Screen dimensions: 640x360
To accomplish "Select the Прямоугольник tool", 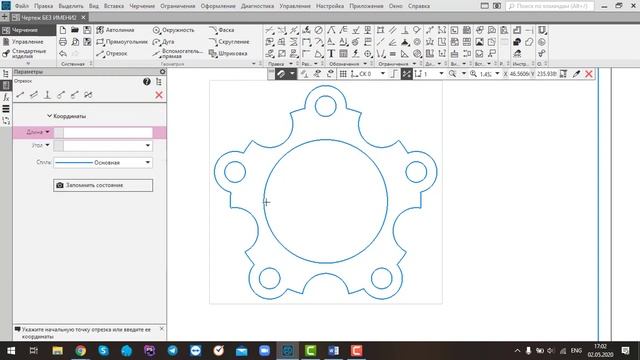I will pyautogui.click(x=122, y=42).
